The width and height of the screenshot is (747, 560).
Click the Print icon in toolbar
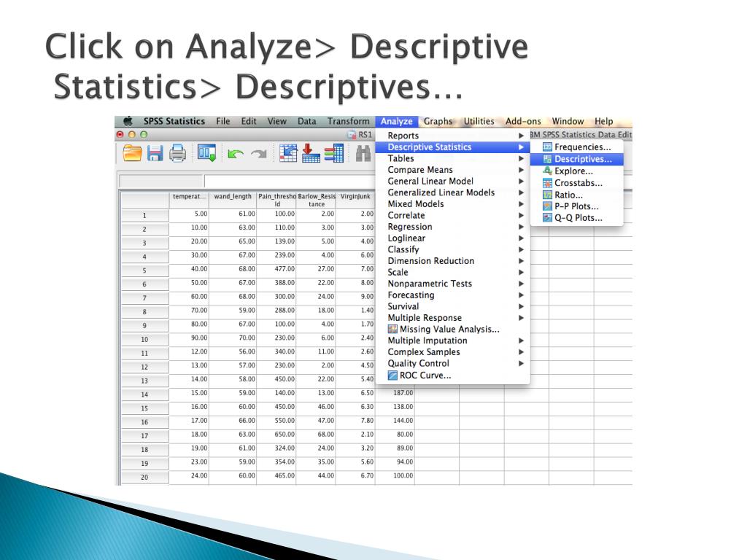[178, 153]
